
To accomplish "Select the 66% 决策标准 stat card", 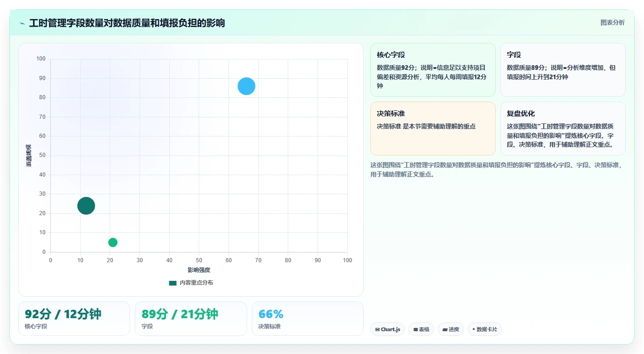I will pos(308,319).
